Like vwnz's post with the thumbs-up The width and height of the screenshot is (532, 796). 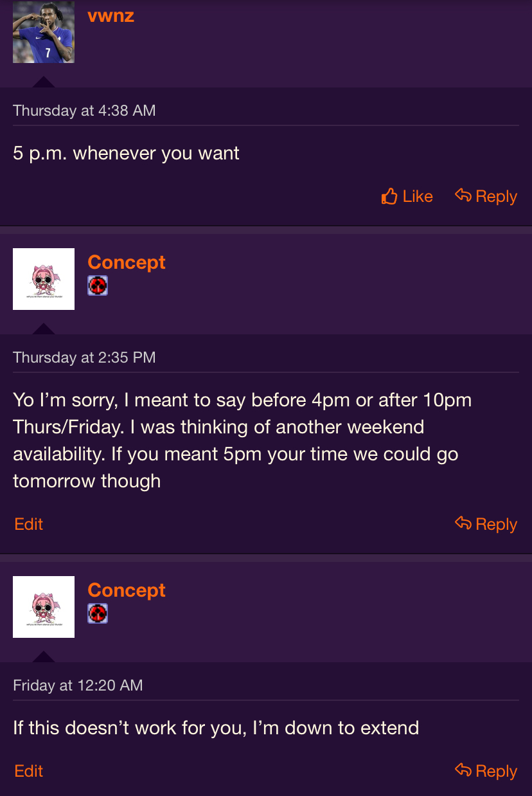[407, 196]
